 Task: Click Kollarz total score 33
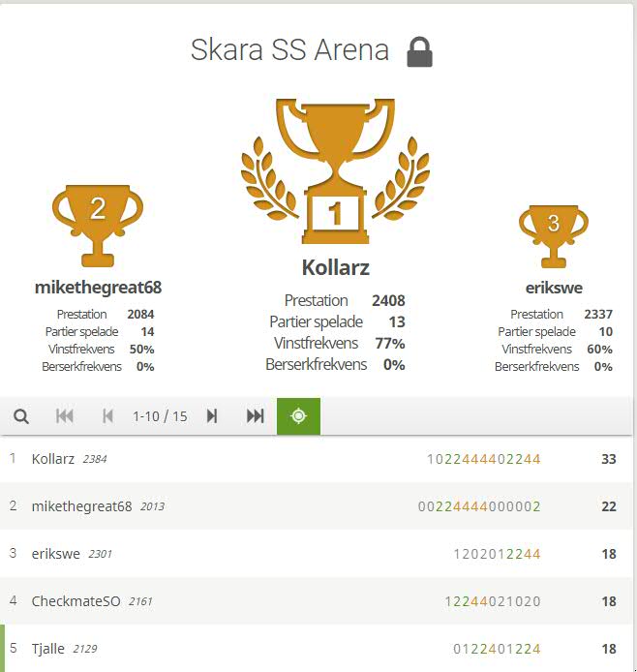[609, 459]
